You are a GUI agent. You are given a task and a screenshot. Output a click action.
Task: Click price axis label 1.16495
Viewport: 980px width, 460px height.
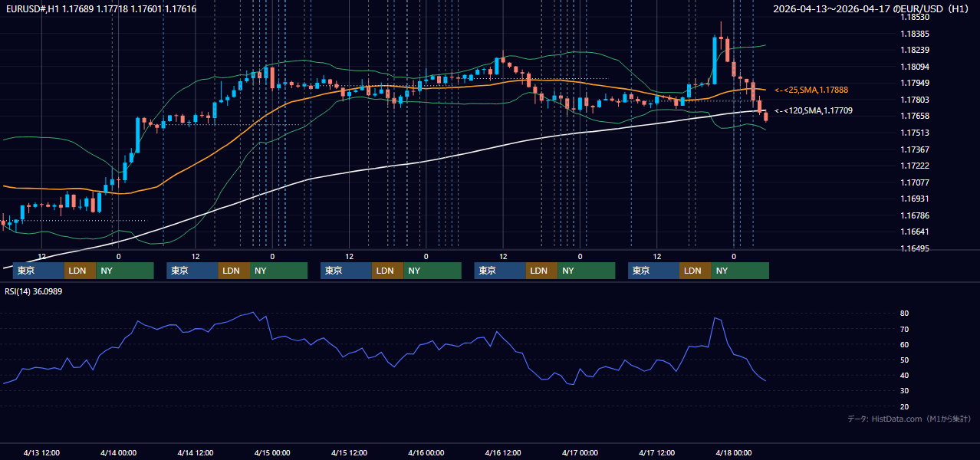[x=915, y=248]
